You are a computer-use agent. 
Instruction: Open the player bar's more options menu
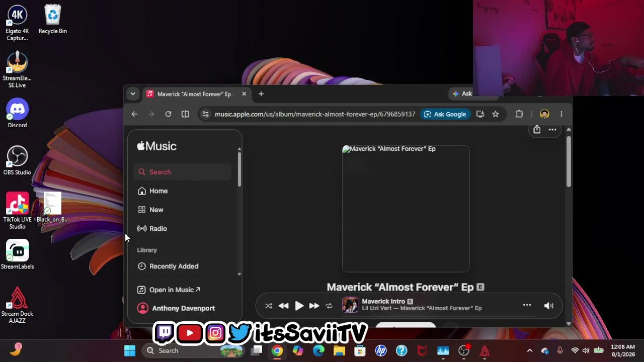(527, 305)
